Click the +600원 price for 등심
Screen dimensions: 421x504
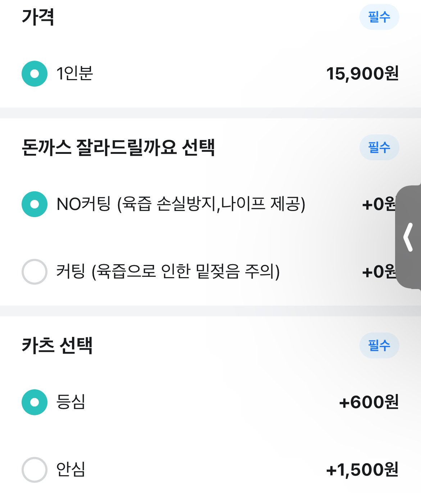point(368,402)
